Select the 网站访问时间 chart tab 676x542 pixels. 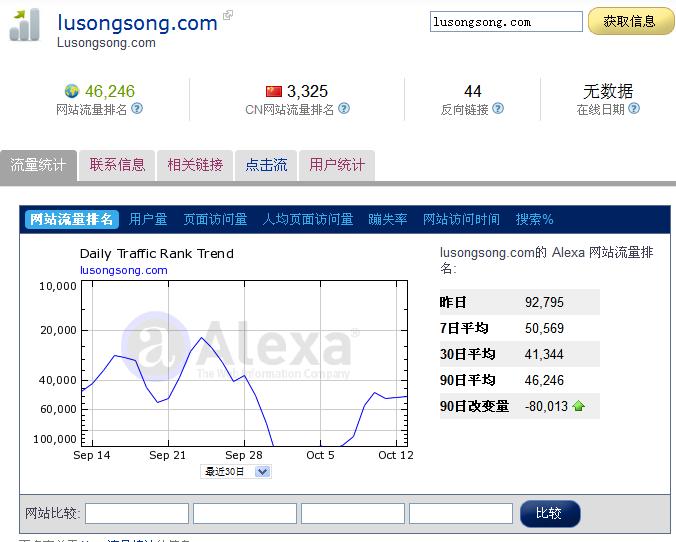(461, 219)
